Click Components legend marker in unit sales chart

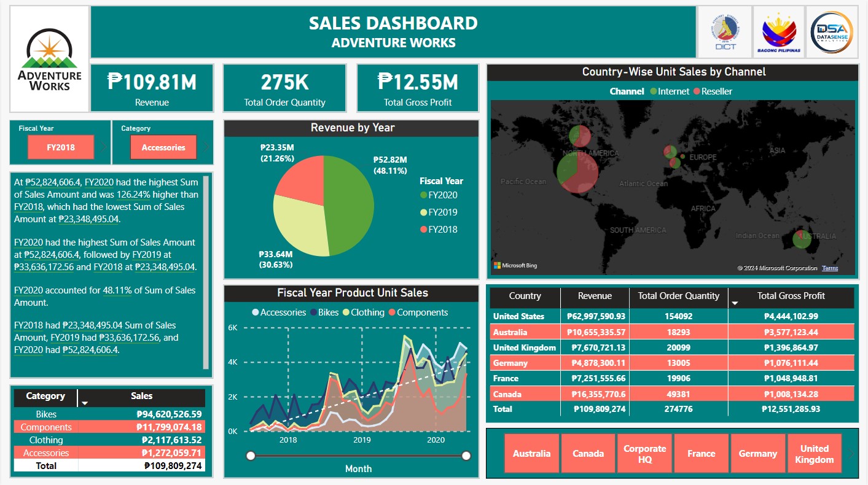[391, 312]
